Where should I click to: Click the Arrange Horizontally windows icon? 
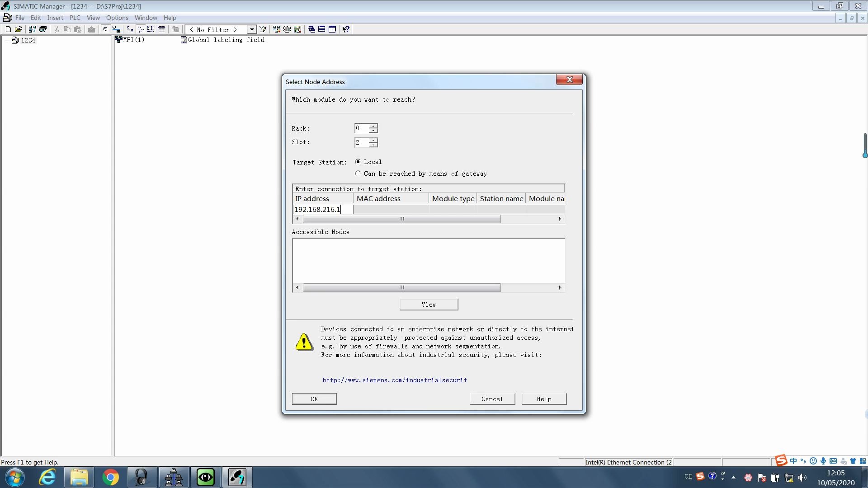tap(322, 29)
